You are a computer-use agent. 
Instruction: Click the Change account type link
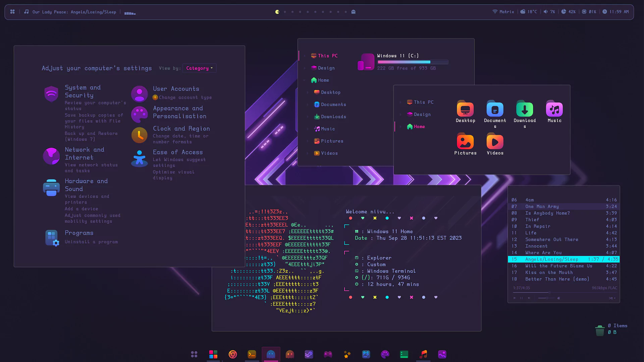click(185, 97)
